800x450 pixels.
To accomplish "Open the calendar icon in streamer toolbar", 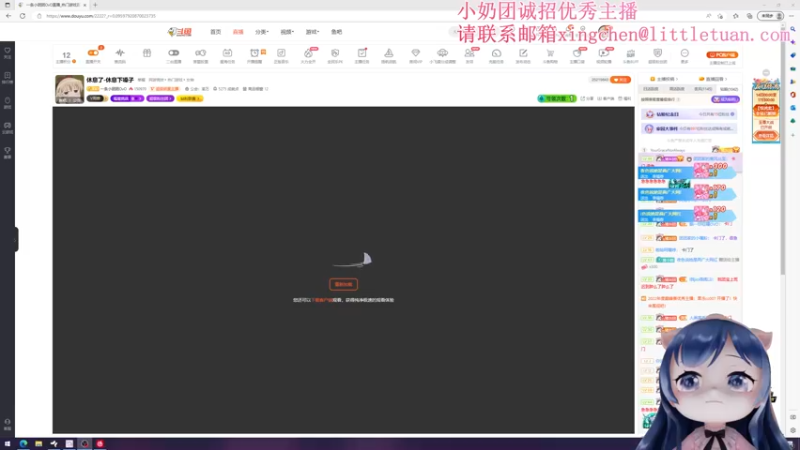I will click(228, 53).
